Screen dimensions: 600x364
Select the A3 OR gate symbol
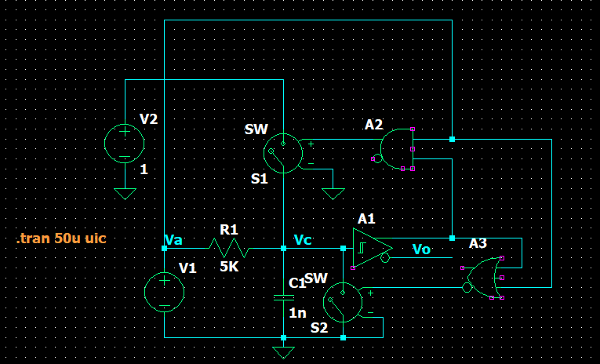click(485, 278)
